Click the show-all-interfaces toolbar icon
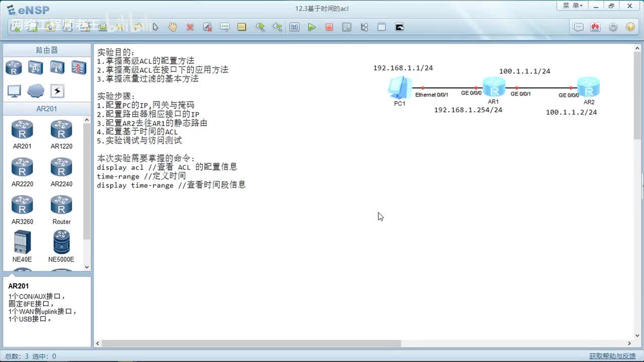Viewport: 644px width, 362px height. [364, 27]
